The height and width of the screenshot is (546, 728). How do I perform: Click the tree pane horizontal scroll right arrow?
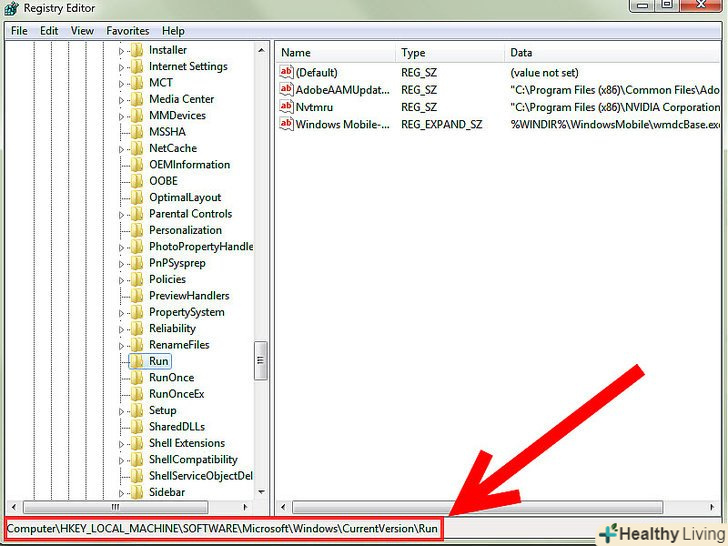[x=245, y=507]
